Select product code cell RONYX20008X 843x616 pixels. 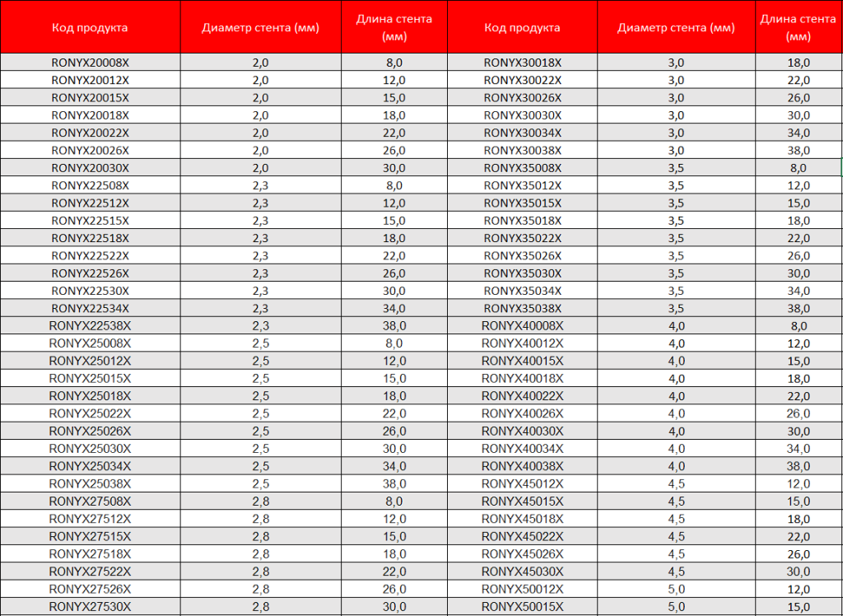pos(90,63)
